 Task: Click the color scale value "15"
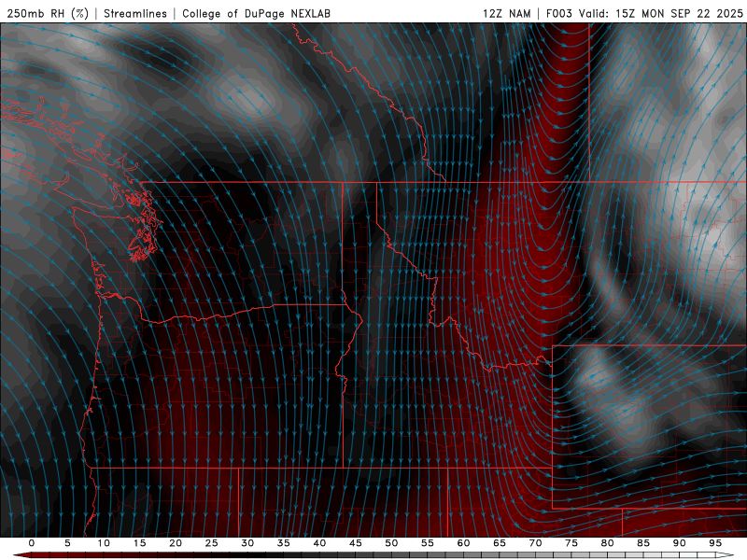pyautogui.click(x=139, y=543)
